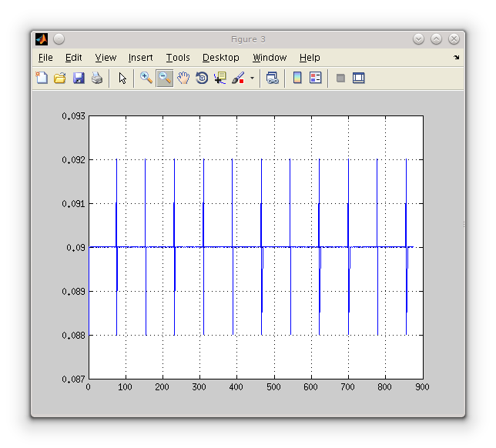
Task: Dock the figure using the menu bar arrow
Action: point(456,58)
